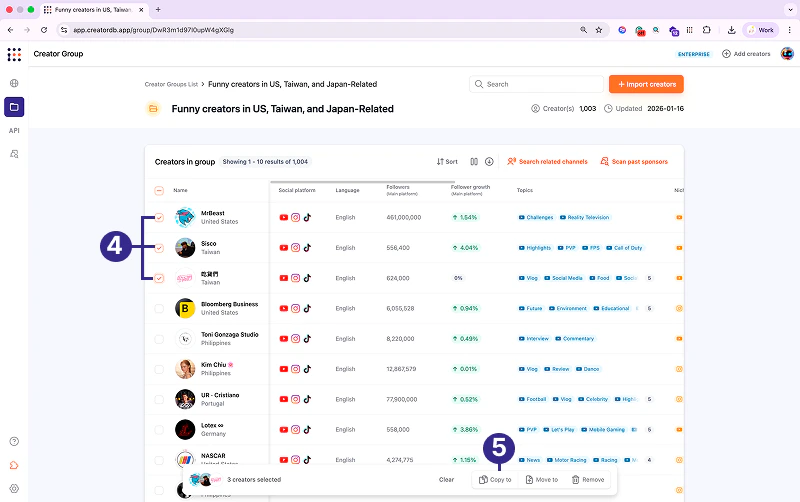Uncheck the third Taiwan creator checkbox
Screen dimensions: 800x502
click(159, 279)
